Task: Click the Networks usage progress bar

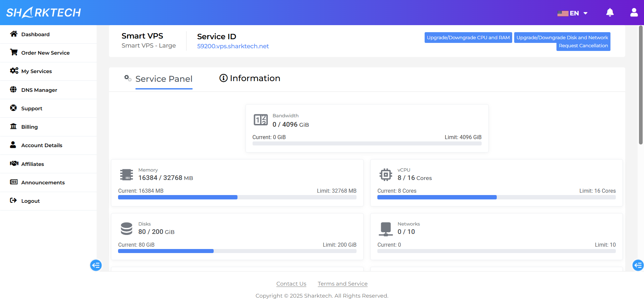Action: (x=496, y=251)
